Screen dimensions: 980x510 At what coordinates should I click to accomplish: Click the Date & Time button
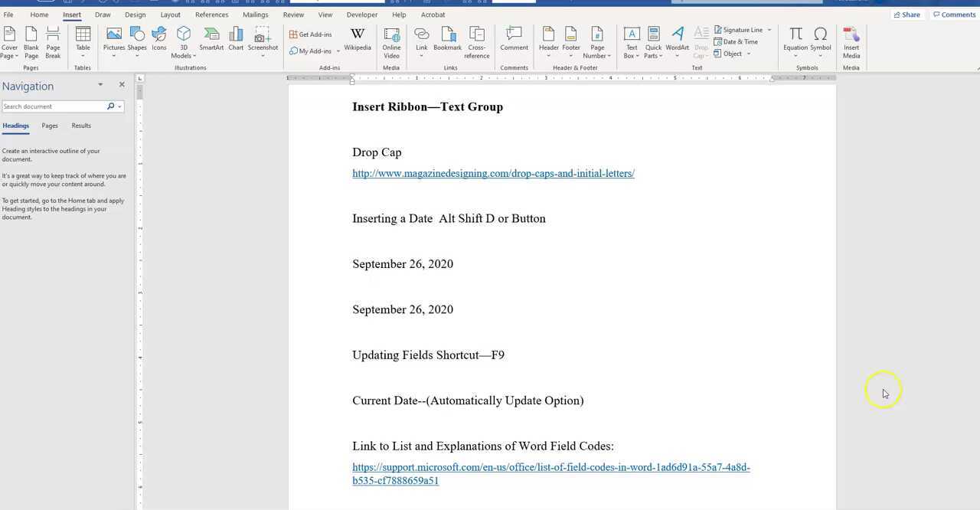[736, 42]
